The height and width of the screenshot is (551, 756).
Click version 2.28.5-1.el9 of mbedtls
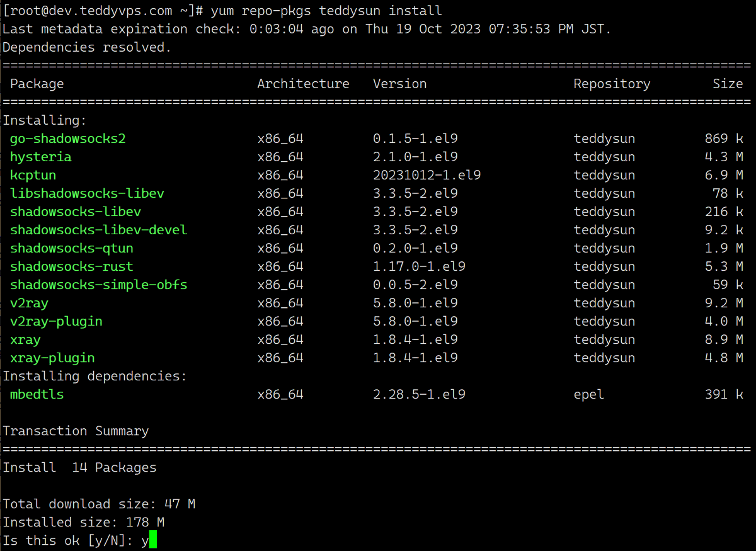click(x=419, y=394)
